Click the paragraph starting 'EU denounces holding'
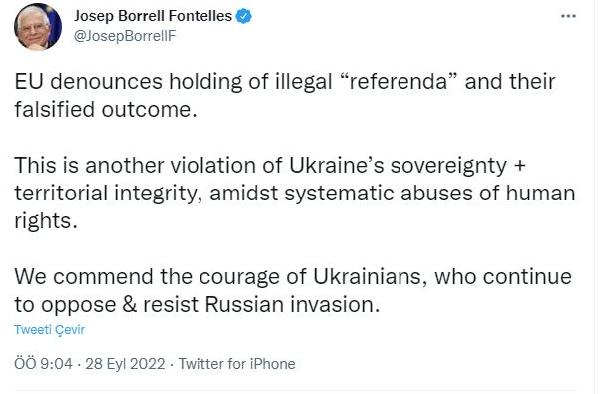This screenshot has width=600, height=394. click(x=285, y=95)
